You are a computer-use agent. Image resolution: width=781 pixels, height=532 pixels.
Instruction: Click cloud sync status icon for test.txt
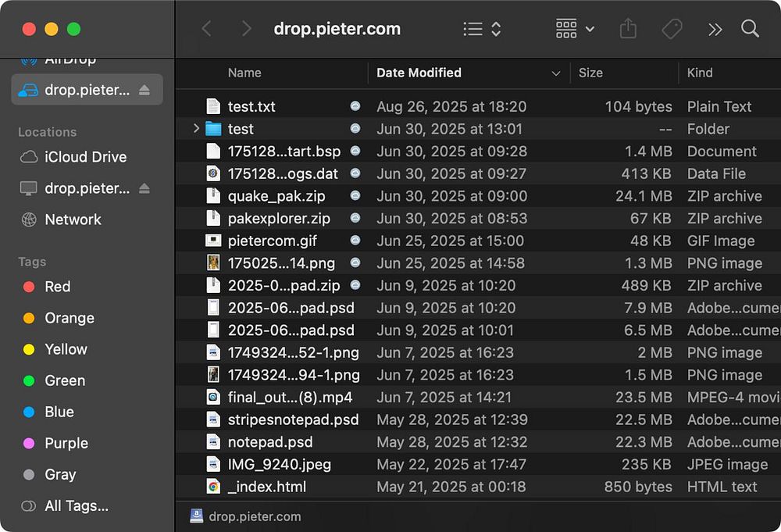(355, 106)
